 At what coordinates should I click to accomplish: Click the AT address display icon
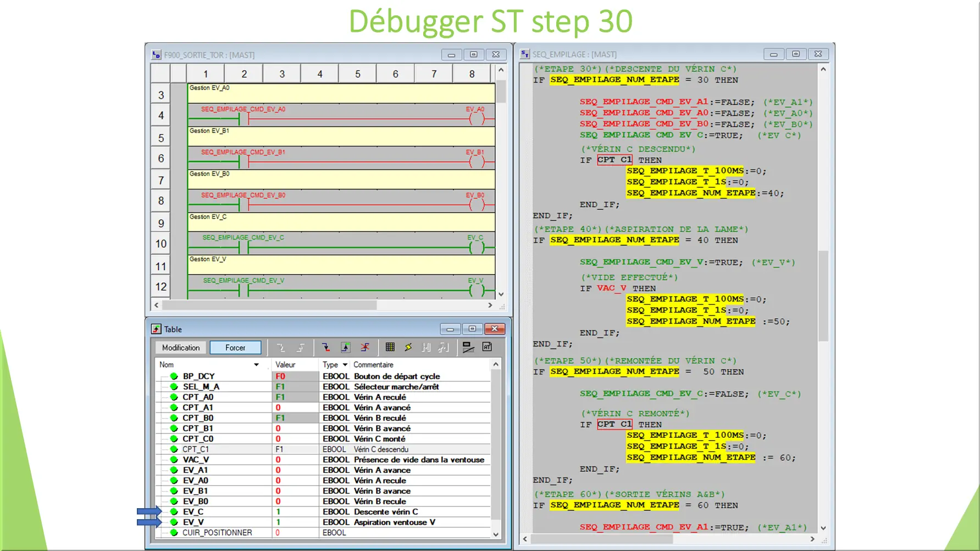click(x=486, y=347)
